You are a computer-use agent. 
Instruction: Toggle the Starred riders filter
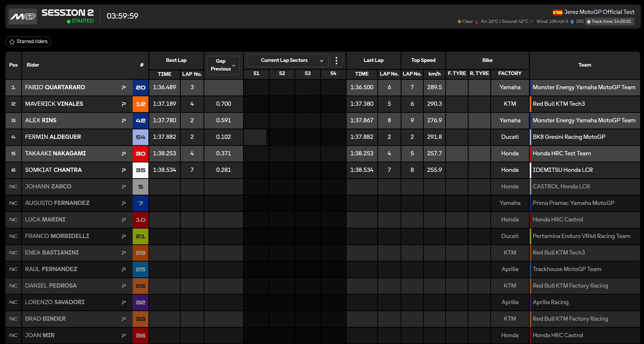(28, 41)
